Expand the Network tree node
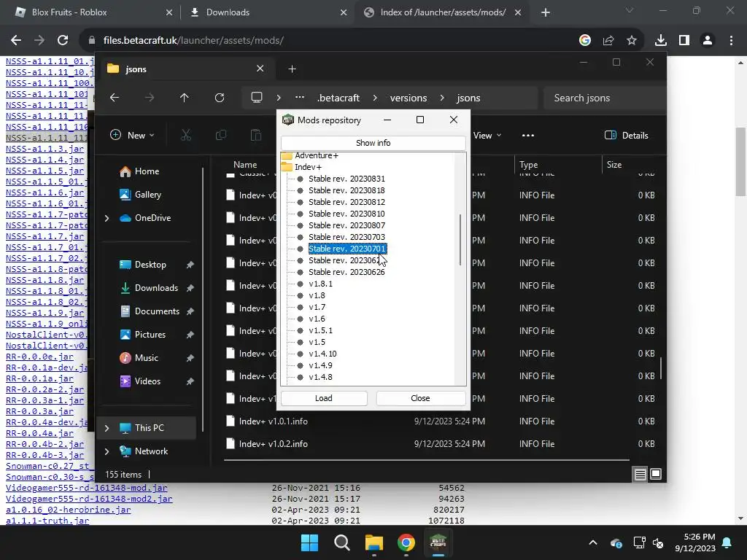 pos(107,451)
